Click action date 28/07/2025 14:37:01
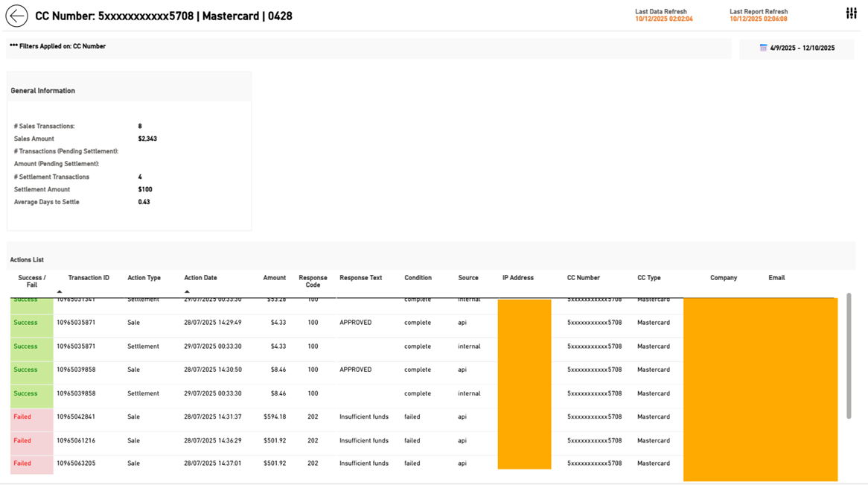The width and height of the screenshot is (868, 485). pos(213,463)
